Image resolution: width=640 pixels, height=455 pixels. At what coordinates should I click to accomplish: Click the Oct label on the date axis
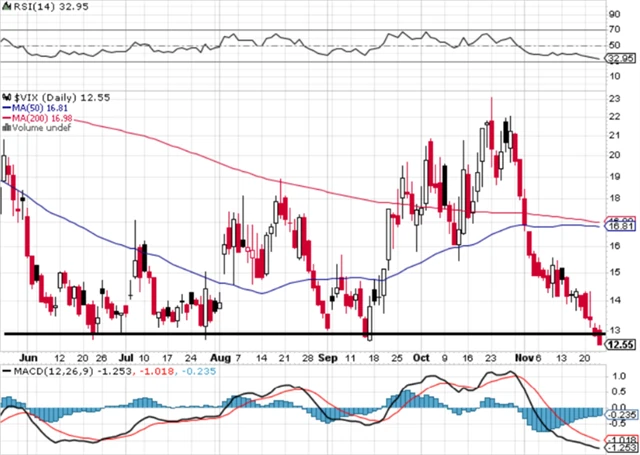(x=421, y=358)
